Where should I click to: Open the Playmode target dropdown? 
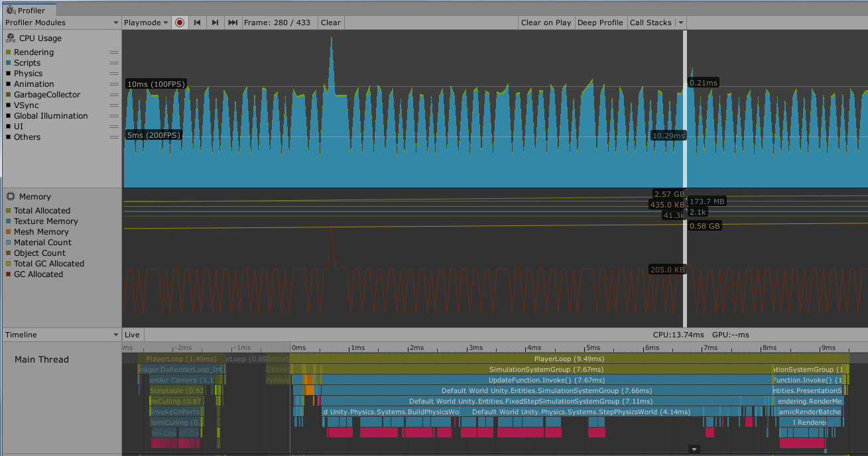tap(147, 23)
